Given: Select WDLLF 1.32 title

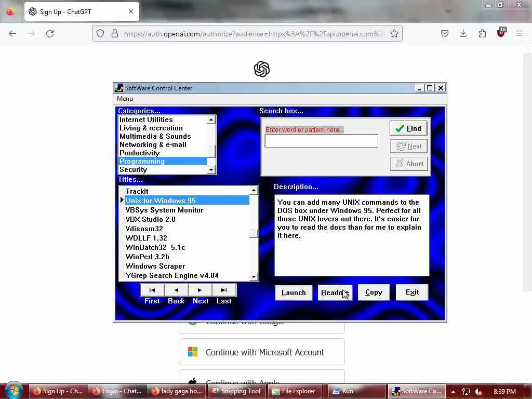Looking at the screenshot, I should point(187,238).
